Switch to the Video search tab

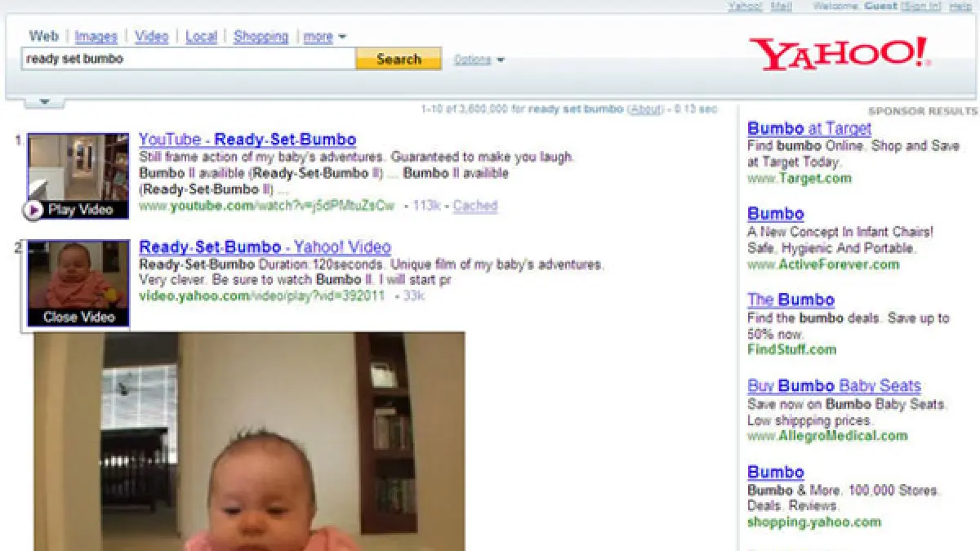(x=151, y=37)
